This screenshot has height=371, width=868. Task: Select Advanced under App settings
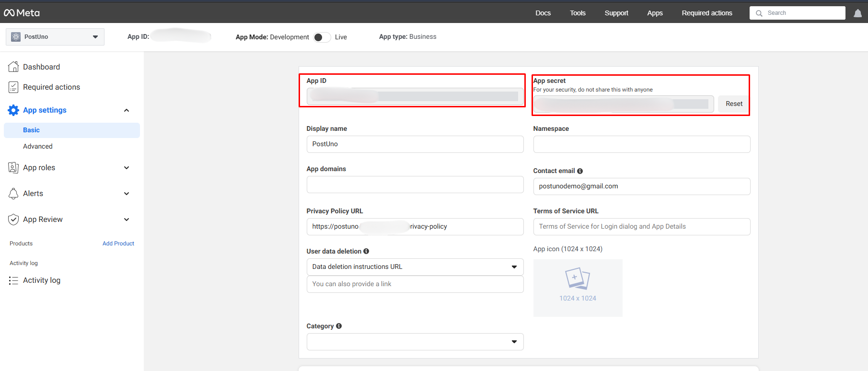(38, 146)
